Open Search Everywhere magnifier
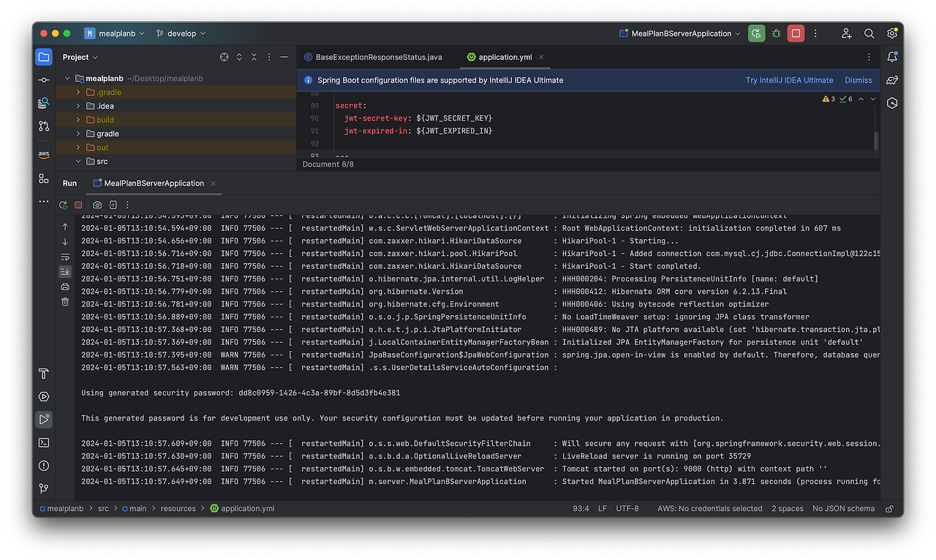This screenshot has width=936, height=560. pos(869,34)
